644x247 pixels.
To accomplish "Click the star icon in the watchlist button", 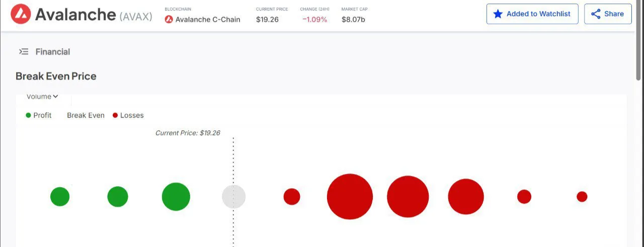I will [x=498, y=14].
